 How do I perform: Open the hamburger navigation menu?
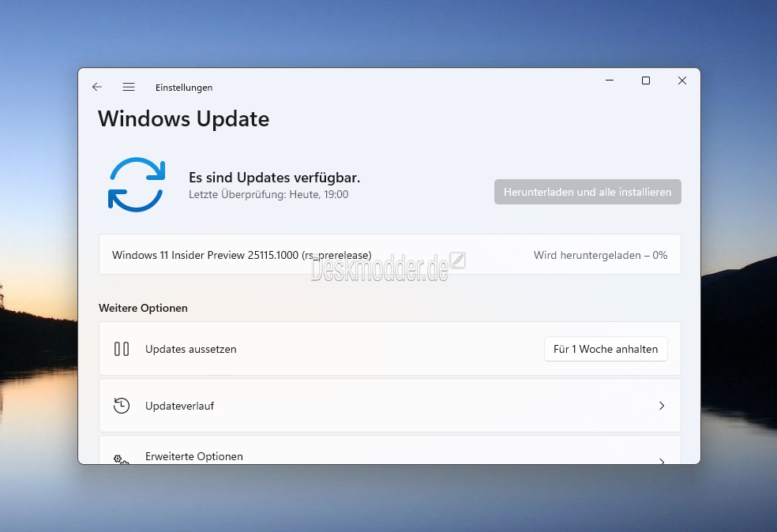[129, 87]
